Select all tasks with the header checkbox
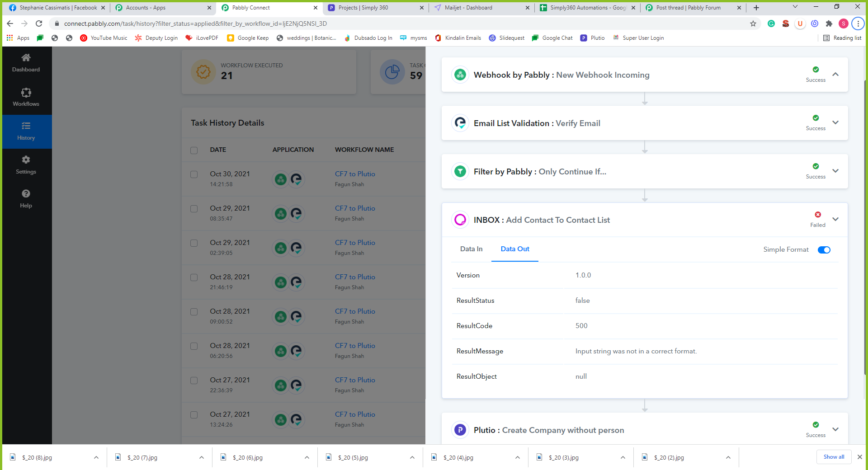Image resolution: width=868 pixels, height=470 pixels. coord(194,150)
